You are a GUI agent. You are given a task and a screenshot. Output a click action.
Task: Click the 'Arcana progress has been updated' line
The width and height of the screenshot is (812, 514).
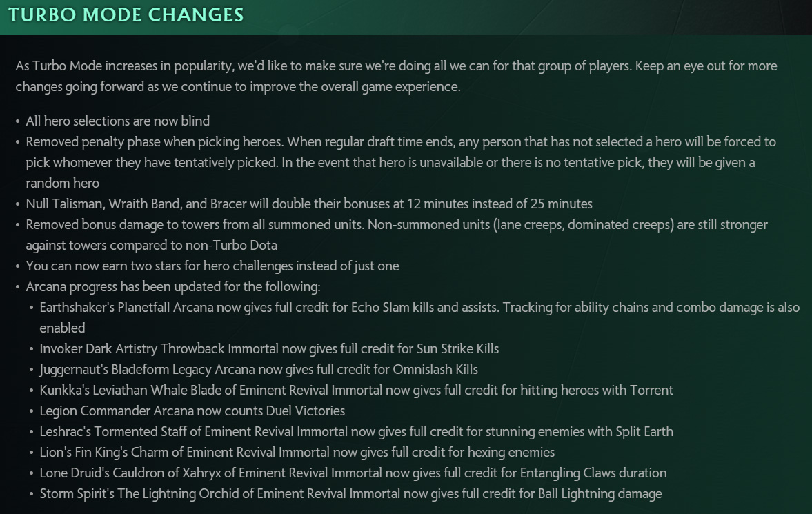click(x=173, y=286)
